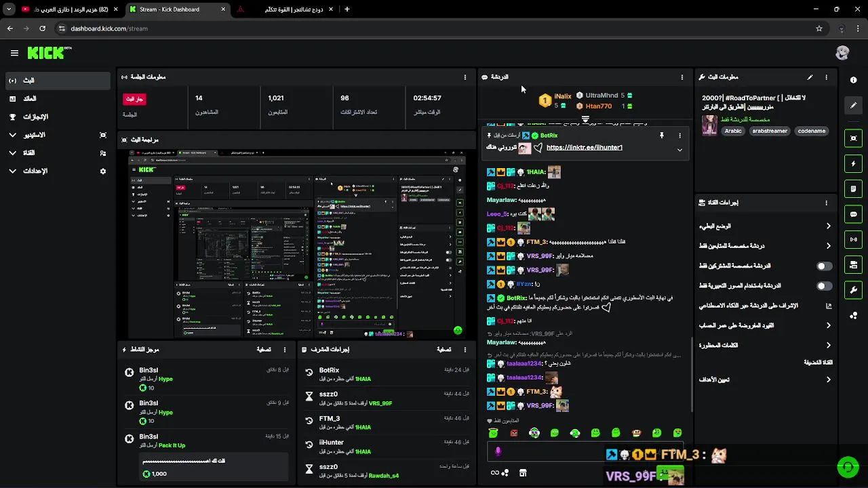Screen dimensions: 868x488
Task: Click iiHunter entry in moderator actions
Action: 385,447
